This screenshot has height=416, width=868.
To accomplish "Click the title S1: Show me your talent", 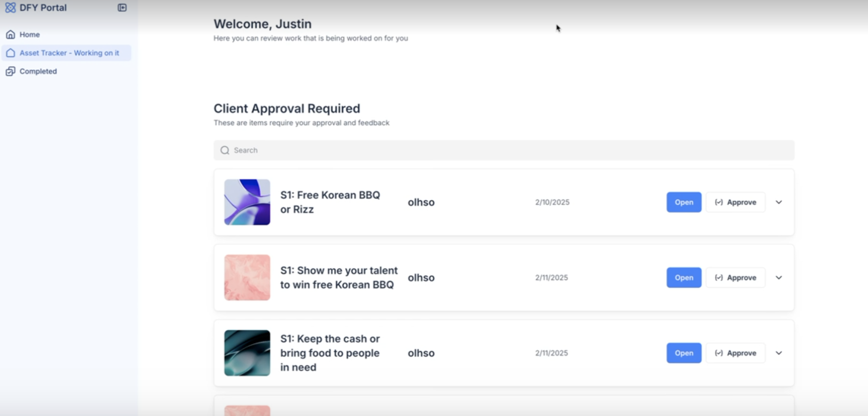I will [x=339, y=277].
